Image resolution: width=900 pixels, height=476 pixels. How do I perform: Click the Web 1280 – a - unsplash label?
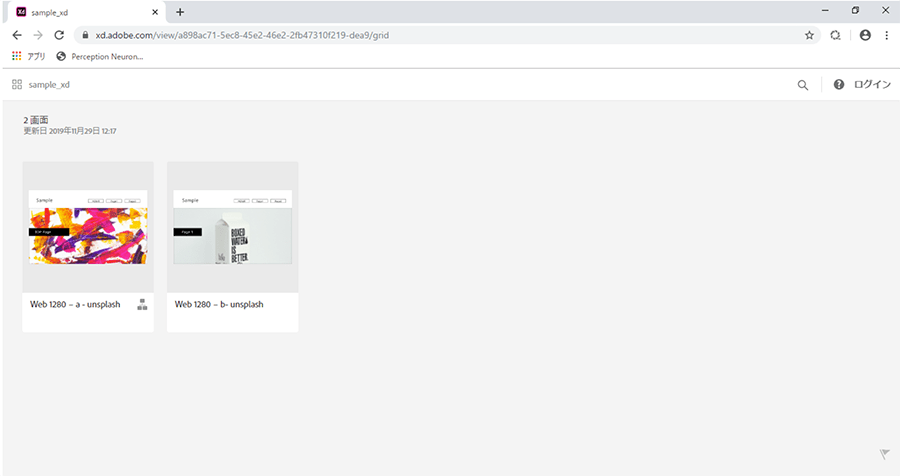click(x=75, y=304)
